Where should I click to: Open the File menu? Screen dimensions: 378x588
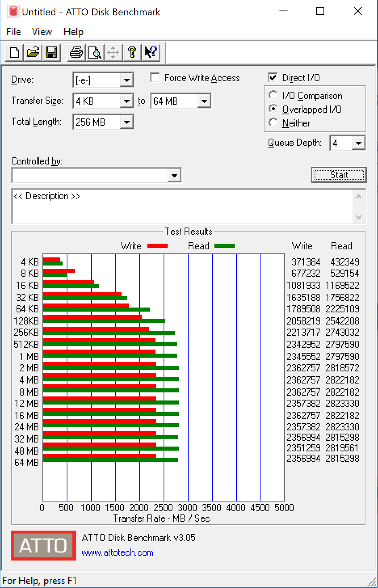click(x=14, y=32)
